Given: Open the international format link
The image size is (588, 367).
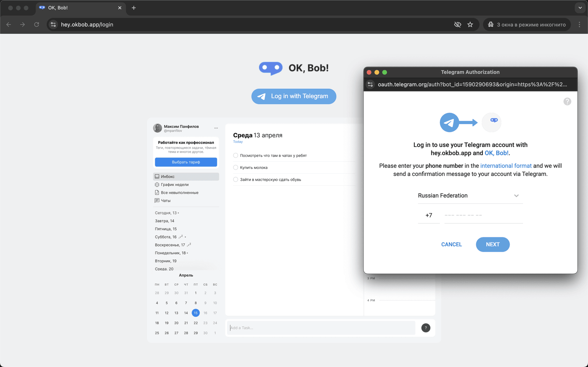Looking at the screenshot, I should pyautogui.click(x=506, y=166).
